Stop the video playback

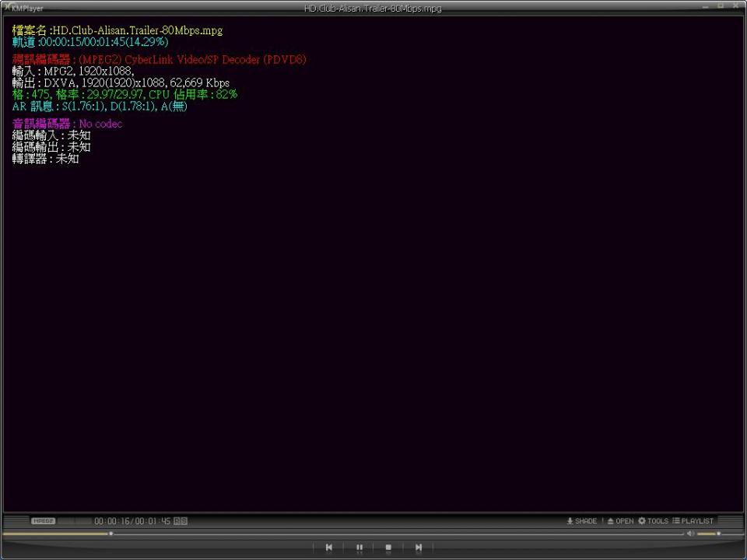point(388,548)
